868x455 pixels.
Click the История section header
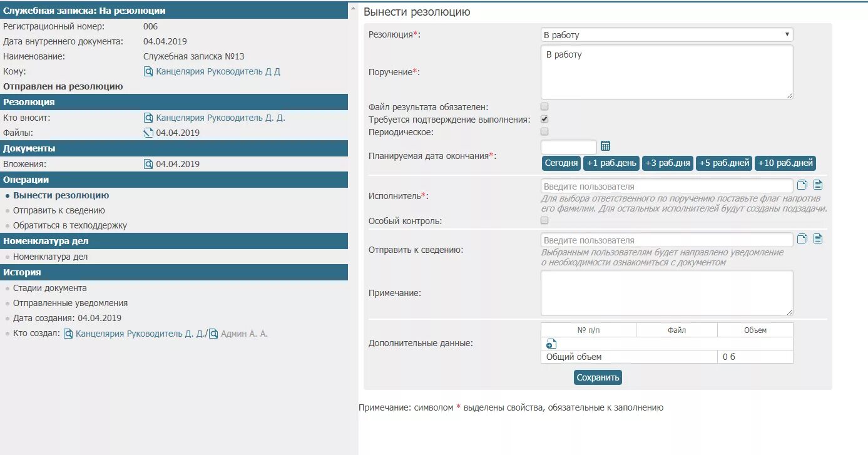pyautogui.click(x=174, y=272)
